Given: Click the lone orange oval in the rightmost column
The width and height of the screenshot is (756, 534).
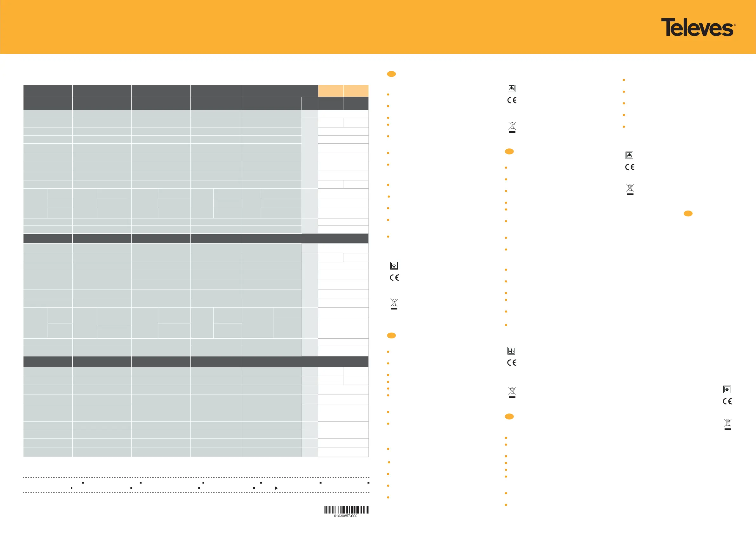Looking at the screenshot, I should click(x=688, y=213).
